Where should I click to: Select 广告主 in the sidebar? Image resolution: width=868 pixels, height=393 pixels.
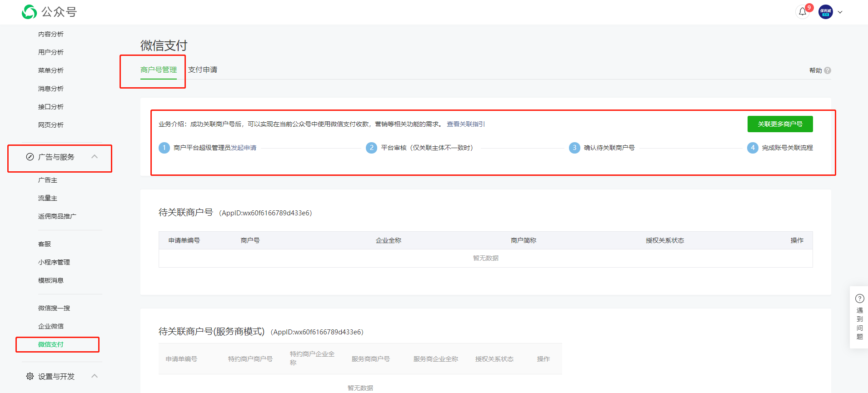click(x=48, y=180)
